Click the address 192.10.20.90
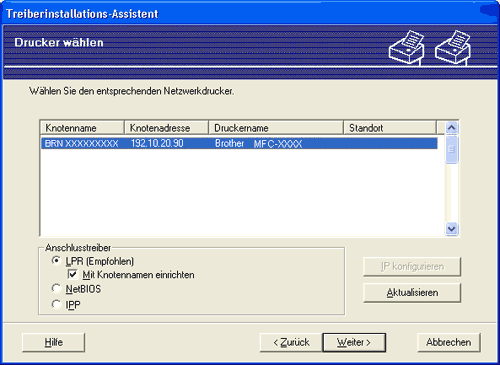500x365 pixels. 157,144
